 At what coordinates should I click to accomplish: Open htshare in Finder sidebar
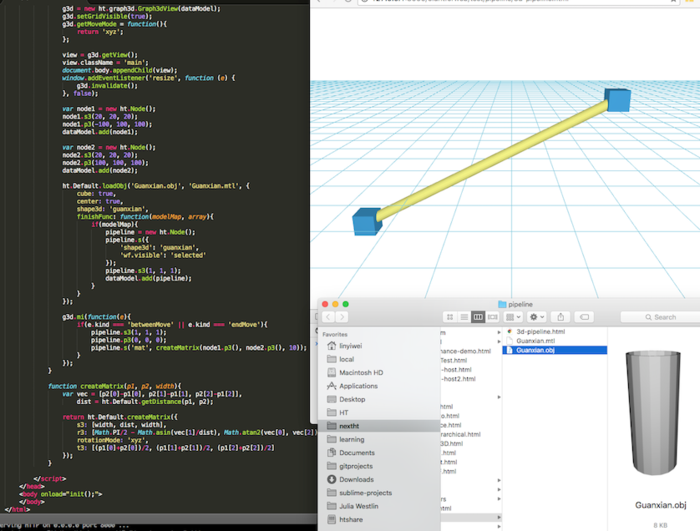point(351,520)
